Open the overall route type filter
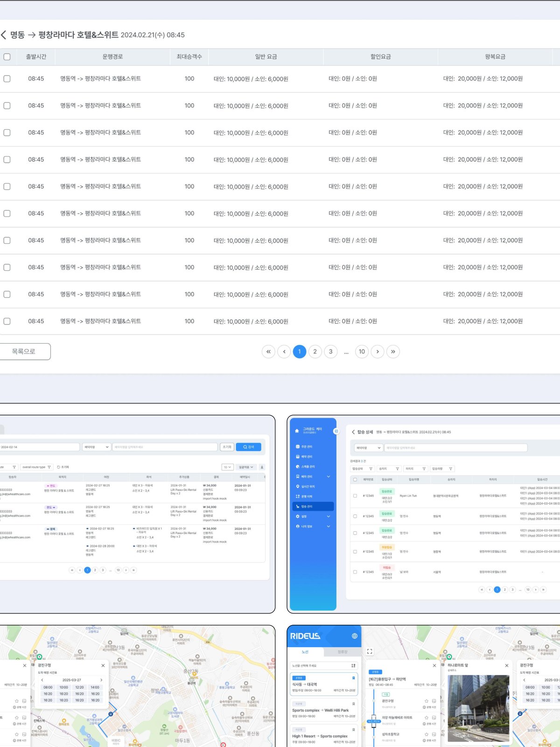 point(36,467)
